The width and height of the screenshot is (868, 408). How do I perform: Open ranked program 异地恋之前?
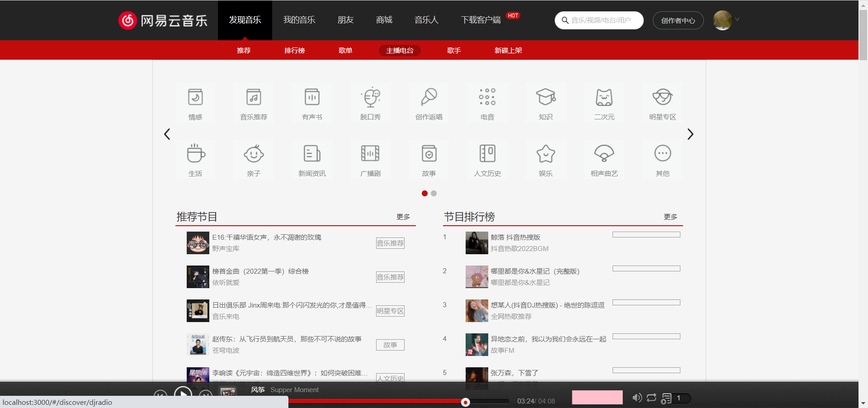click(x=548, y=339)
